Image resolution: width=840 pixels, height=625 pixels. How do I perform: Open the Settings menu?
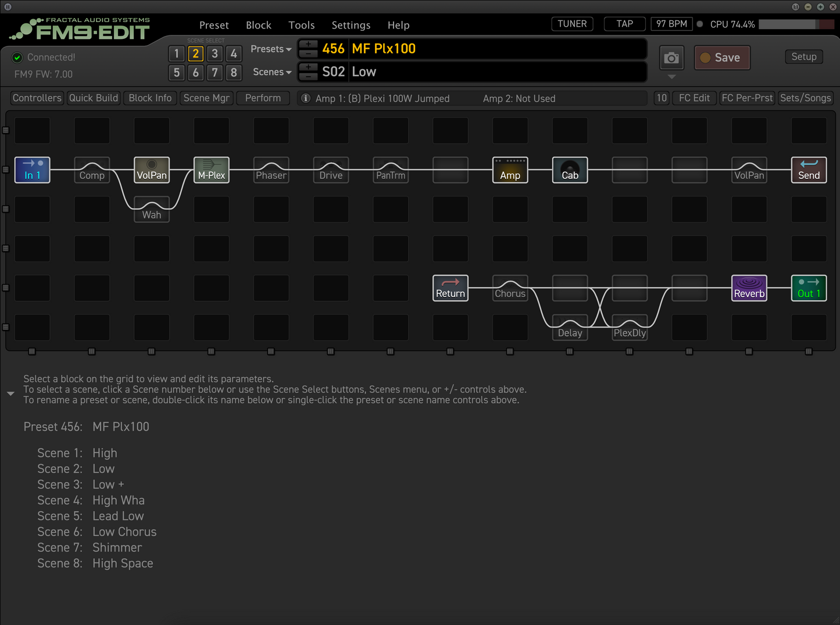click(351, 25)
